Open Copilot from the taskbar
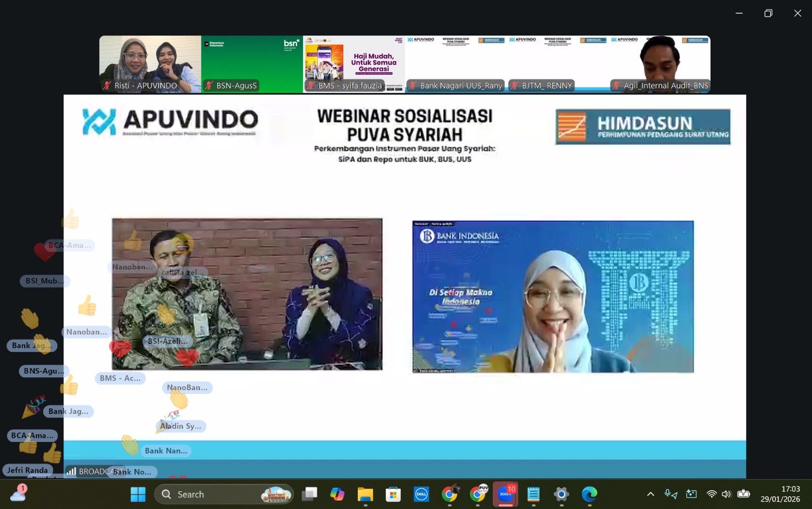The image size is (812, 509). pyautogui.click(x=337, y=494)
